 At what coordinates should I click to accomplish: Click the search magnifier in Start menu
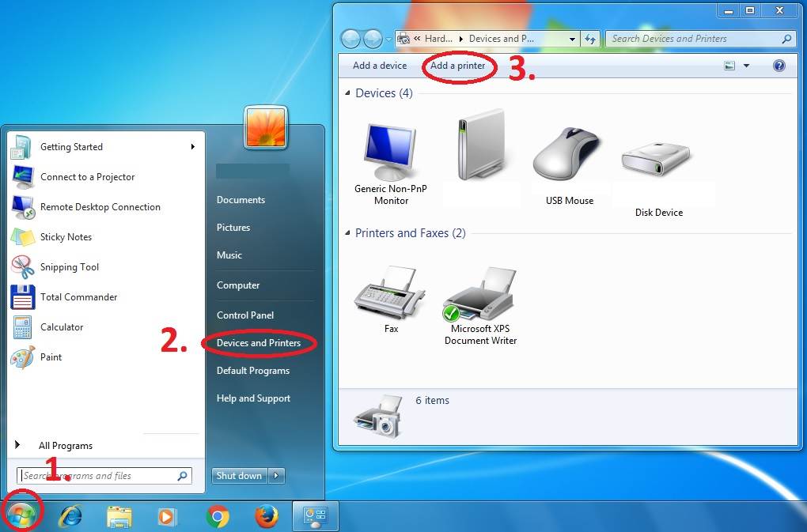click(182, 476)
